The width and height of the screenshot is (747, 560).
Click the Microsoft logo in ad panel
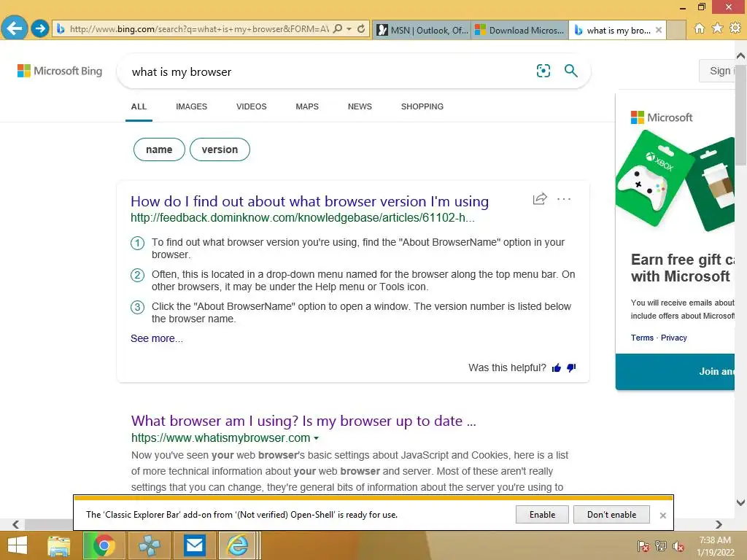point(661,117)
